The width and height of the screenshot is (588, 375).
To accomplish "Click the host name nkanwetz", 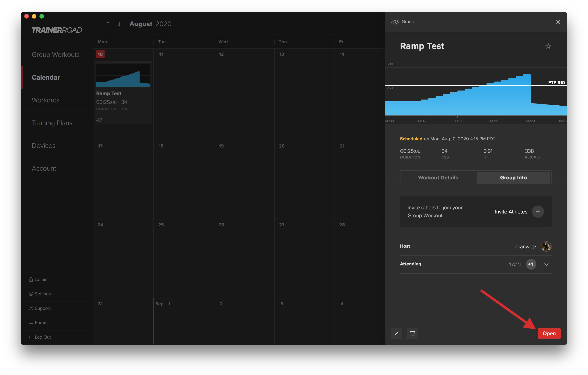I will point(525,247).
